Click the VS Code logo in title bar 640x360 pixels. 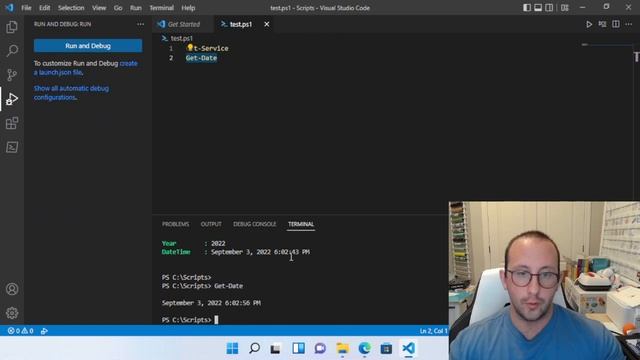(x=9, y=8)
